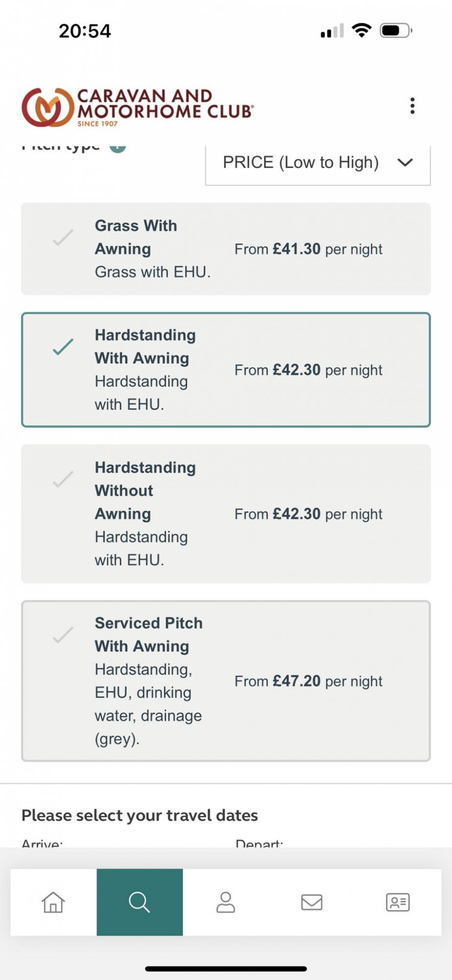Image resolution: width=452 pixels, height=980 pixels.
Task: Tap the battery indicator in status bar
Action: (x=396, y=31)
